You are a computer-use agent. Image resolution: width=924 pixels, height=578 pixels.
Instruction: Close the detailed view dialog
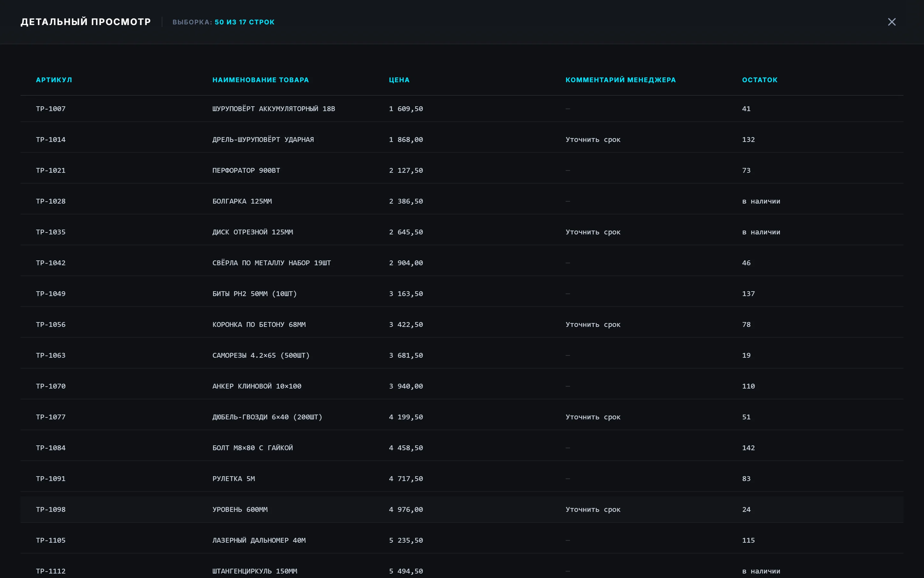point(892,22)
